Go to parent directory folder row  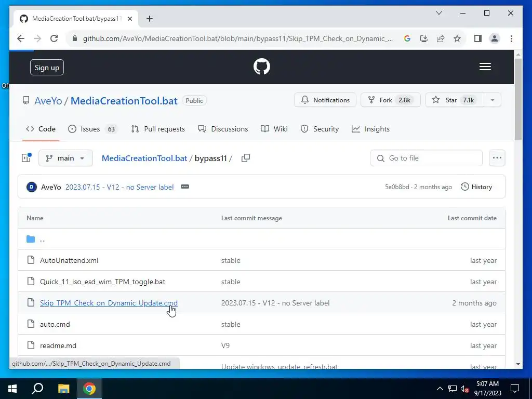tap(262, 239)
